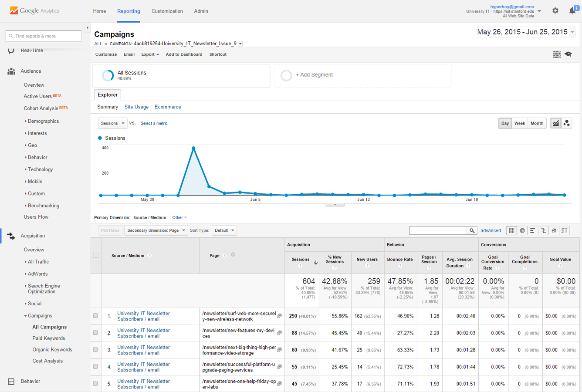Click the Find reports & more search box
The width and height of the screenshot is (582, 392).
44,36
